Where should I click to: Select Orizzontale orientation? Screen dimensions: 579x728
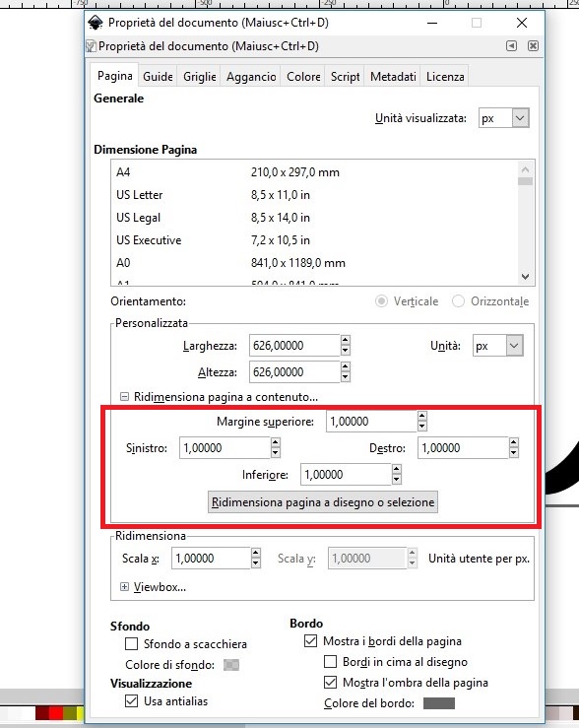tap(458, 301)
